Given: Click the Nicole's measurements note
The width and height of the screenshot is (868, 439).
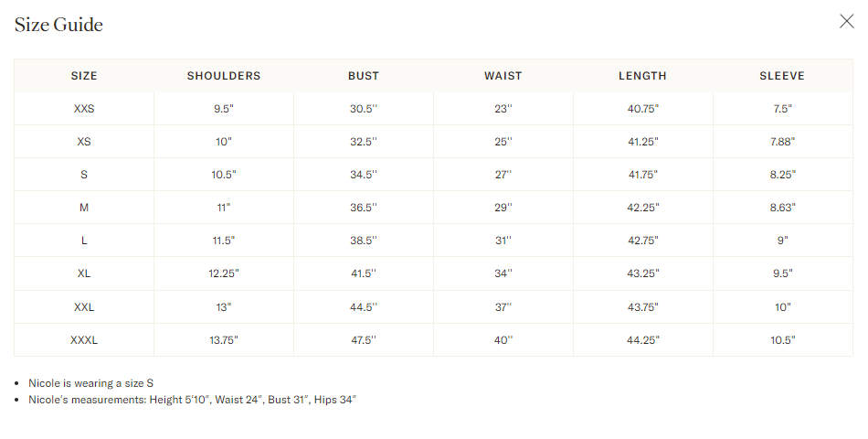Looking at the screenshot, I should click(x=192, y=400).
